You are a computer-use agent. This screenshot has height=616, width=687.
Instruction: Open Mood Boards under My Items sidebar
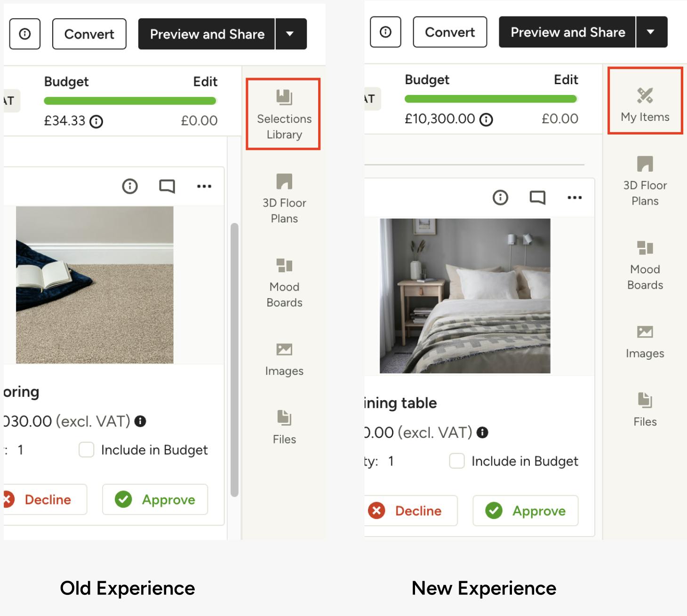tap(645, 265)
